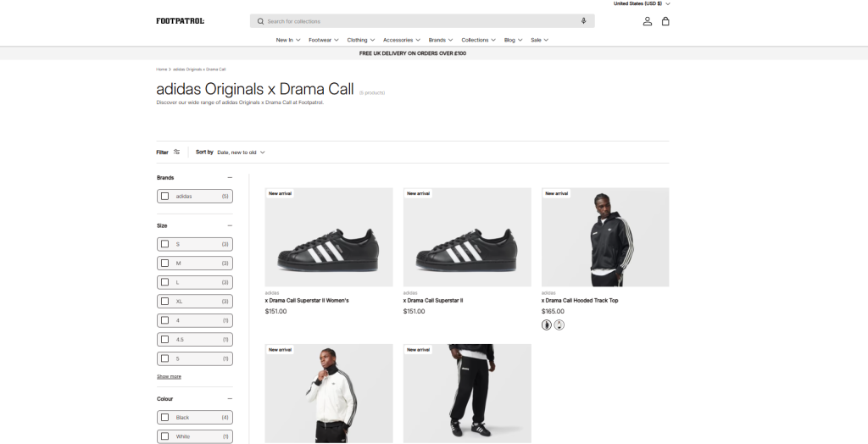Click Show more sizes link

click(x=169, y=376)
